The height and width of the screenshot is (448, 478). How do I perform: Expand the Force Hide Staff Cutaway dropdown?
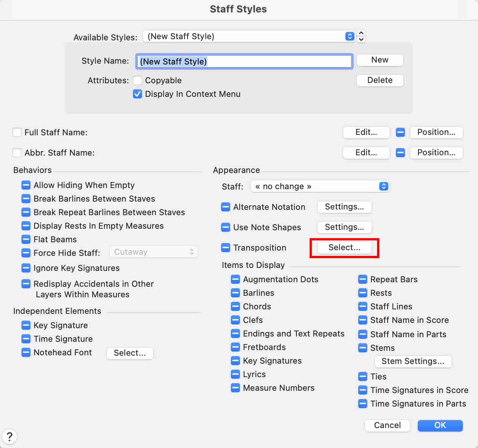[154, 252]
